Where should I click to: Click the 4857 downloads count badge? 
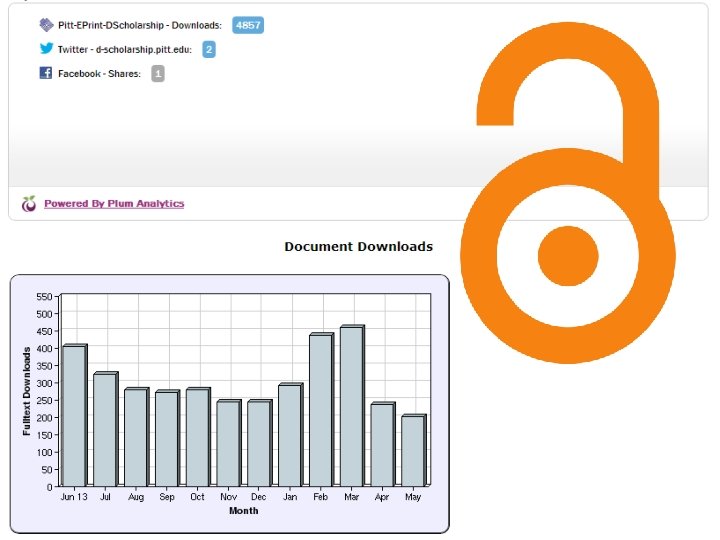[248, 25]
